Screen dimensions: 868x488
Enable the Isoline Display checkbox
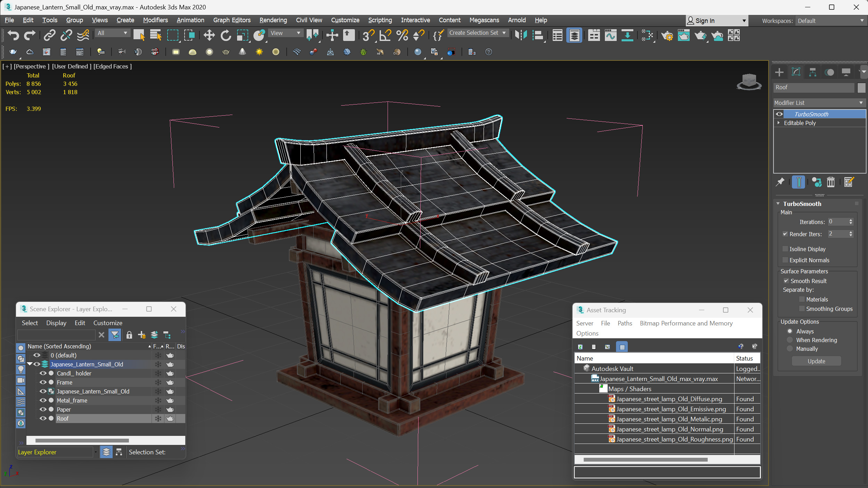tap(785, 249)
